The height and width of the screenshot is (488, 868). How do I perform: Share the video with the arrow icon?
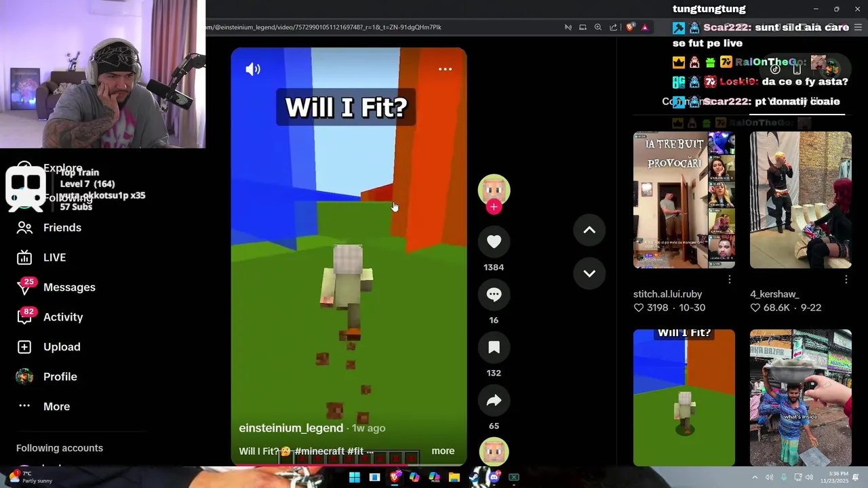coord(494,401)
